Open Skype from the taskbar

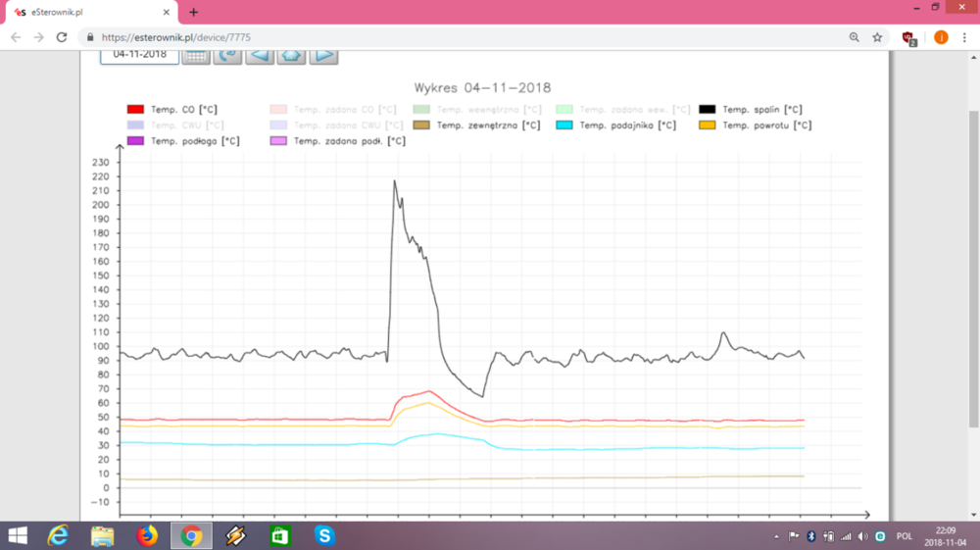pyautogui.click(x=324, y=535)
